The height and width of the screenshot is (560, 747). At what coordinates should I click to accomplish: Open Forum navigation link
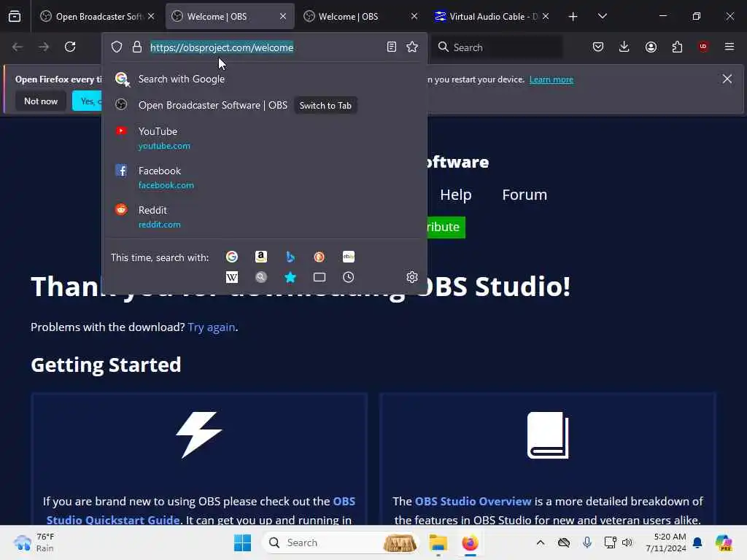click(x=525, y=195)
